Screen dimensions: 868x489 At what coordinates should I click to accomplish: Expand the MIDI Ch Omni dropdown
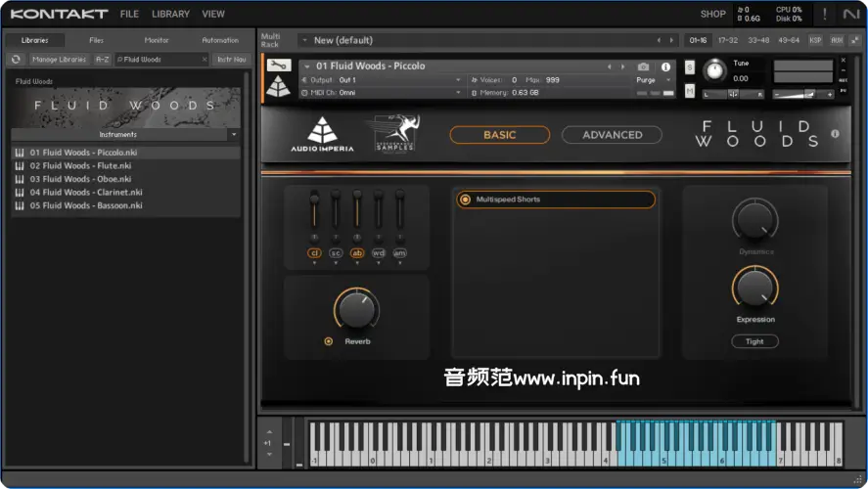click(458, 93)
